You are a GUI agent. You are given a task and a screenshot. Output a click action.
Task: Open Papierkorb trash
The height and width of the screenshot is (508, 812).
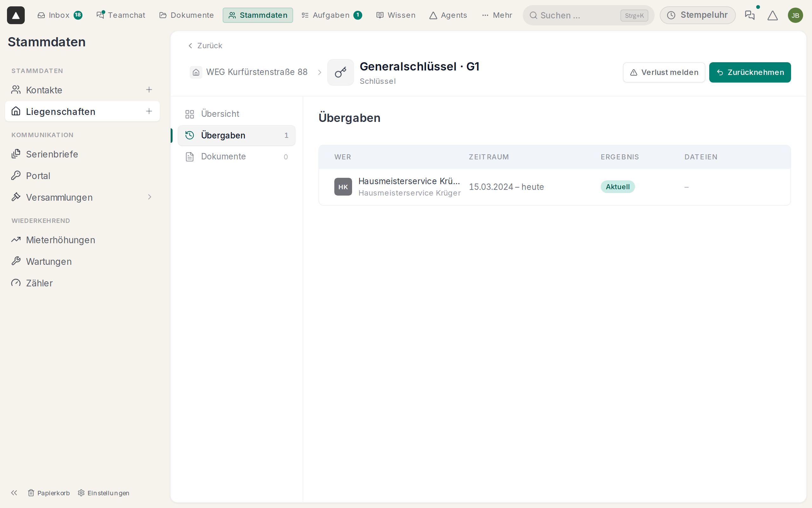49,492
